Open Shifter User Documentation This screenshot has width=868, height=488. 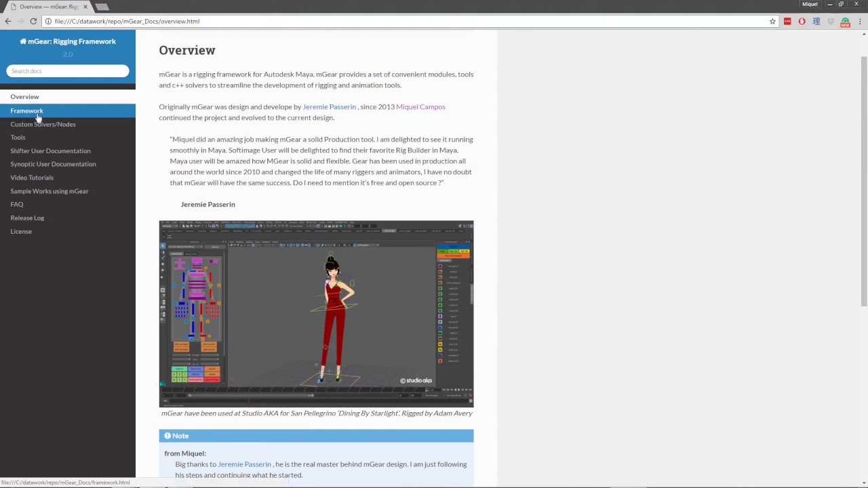coord(68,151)
